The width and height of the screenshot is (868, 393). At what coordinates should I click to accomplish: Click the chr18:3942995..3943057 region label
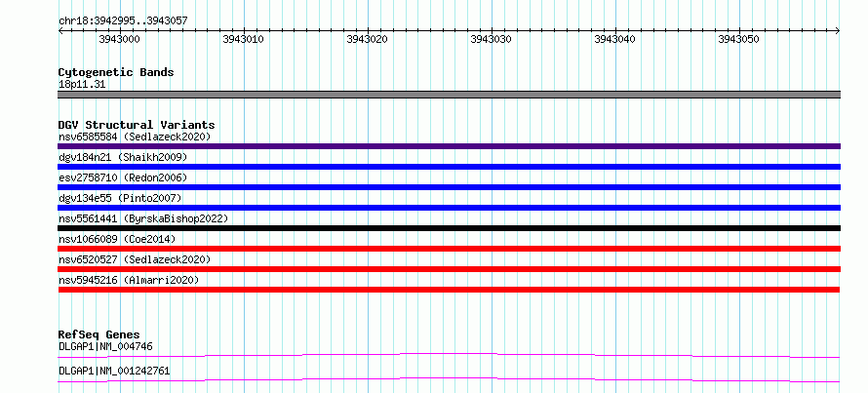(x=123, y=21)
